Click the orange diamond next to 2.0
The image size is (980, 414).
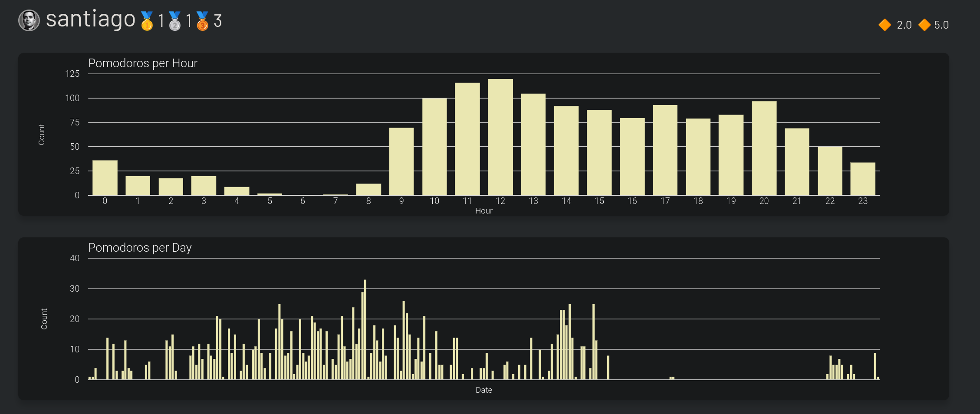pyautogui.click(x=884, y=25)
